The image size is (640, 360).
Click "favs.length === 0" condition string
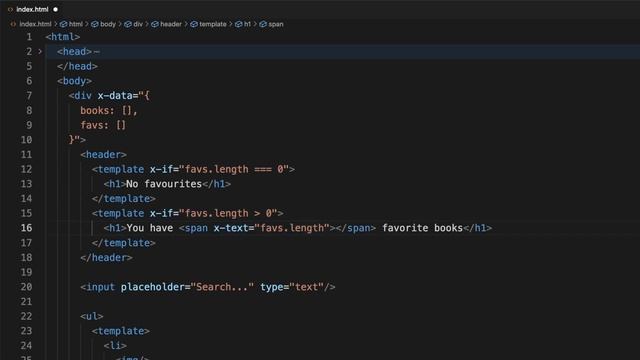pyautogui.click(x=234, y=169)
